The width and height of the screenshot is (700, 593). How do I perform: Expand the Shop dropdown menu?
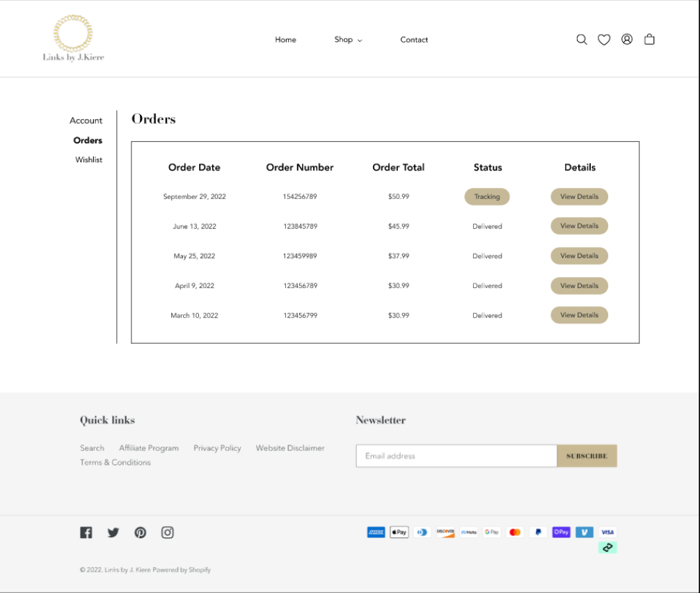(x=348, y=40)
